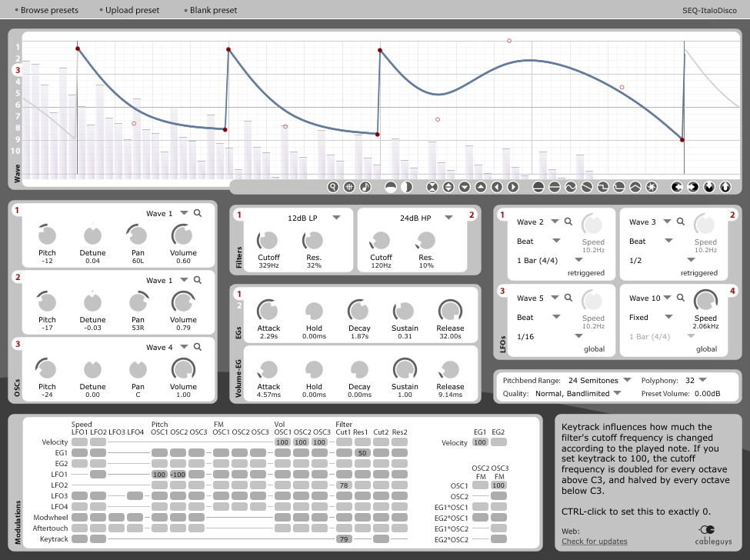Viewport: 750px width, 560px height.
Task: Click the up-down double arrow waveform icon
Action: pyautogui.click(x=448, y=187)
